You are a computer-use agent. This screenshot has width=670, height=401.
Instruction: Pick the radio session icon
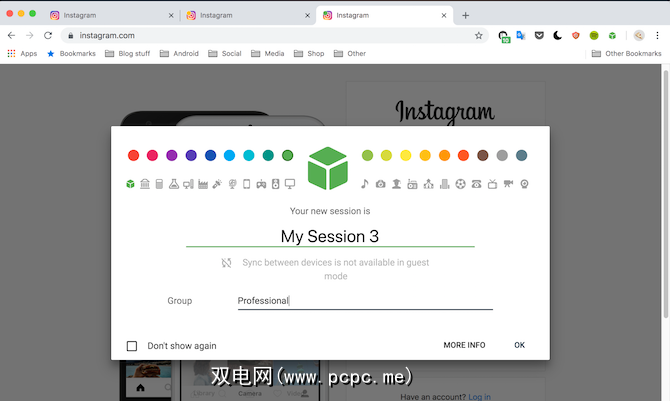pyautogui.click(x=412, y=184)
